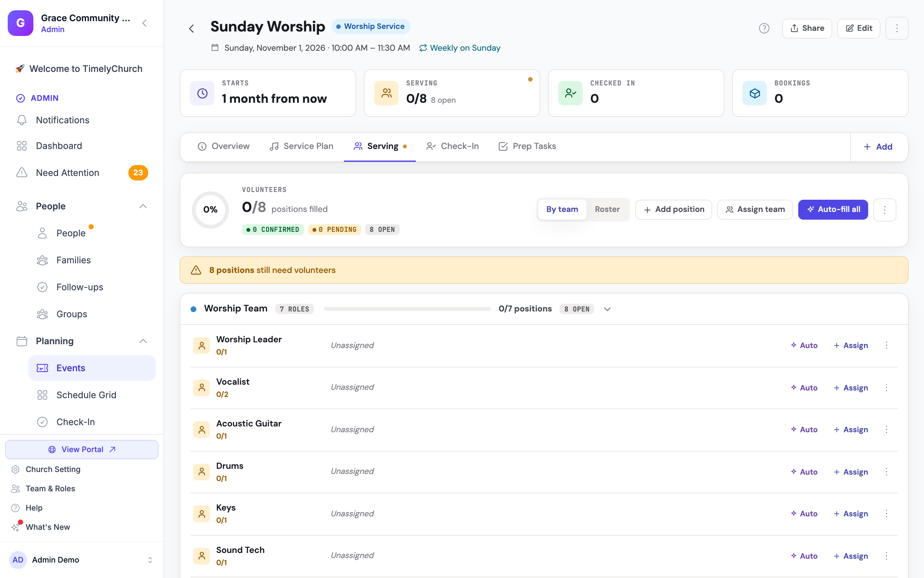Collapse the People sidebar section

click(x=143, y=206)
